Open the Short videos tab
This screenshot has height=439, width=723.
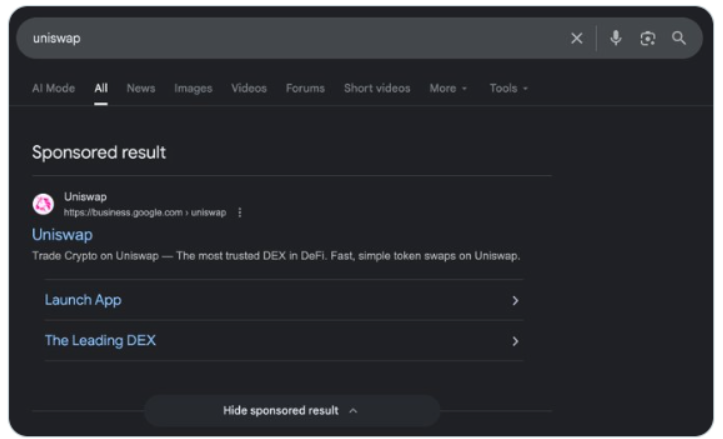click(377, 88)
